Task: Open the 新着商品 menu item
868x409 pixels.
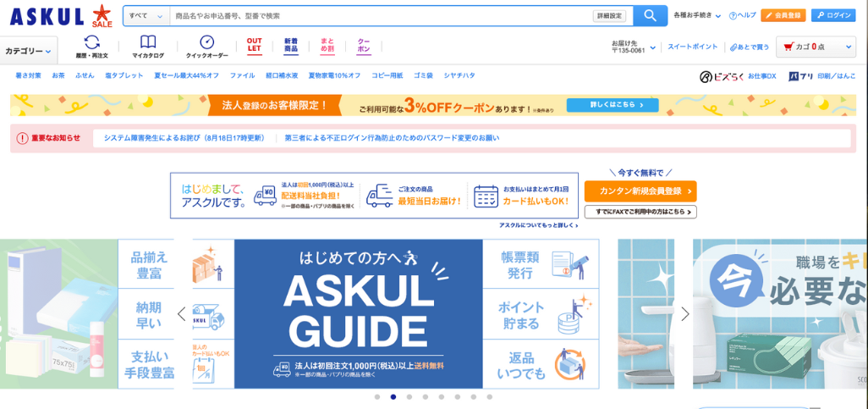Action: coord(290,45)
